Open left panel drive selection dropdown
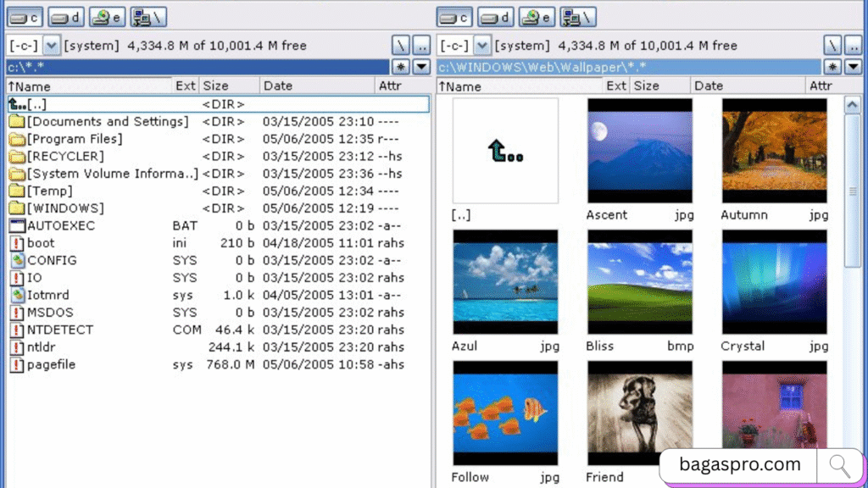Screen dimensions: 868x488 51,45
